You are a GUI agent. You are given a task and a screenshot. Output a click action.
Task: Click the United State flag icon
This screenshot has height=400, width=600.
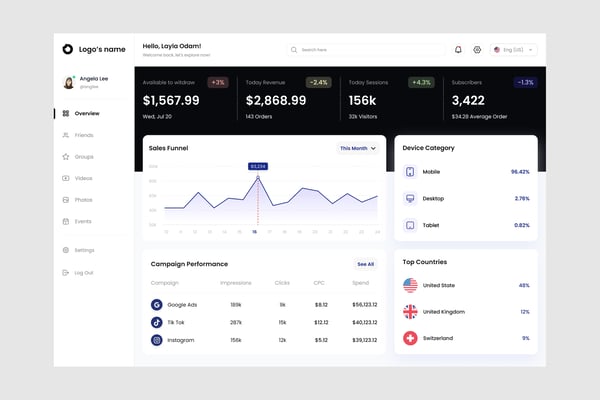click(x=410, y=285)
